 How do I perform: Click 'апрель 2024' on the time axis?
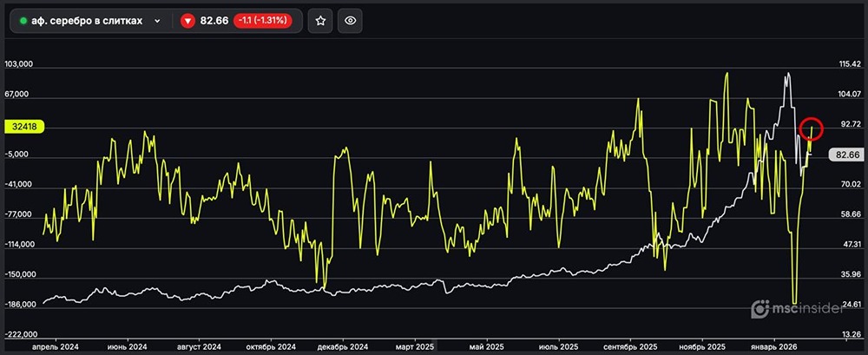click(55, 345)
